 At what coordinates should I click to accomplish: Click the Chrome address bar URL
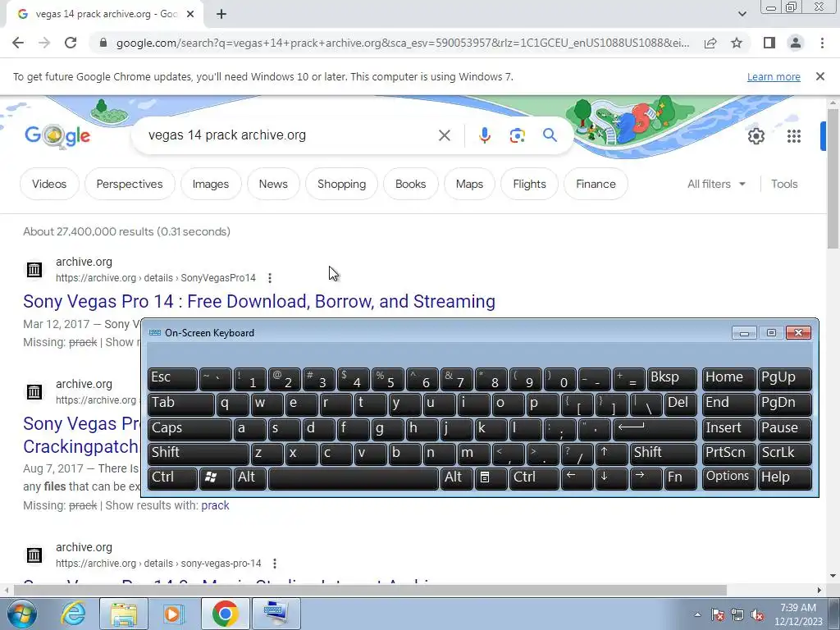pyautogui.click(x=402, y=43)
